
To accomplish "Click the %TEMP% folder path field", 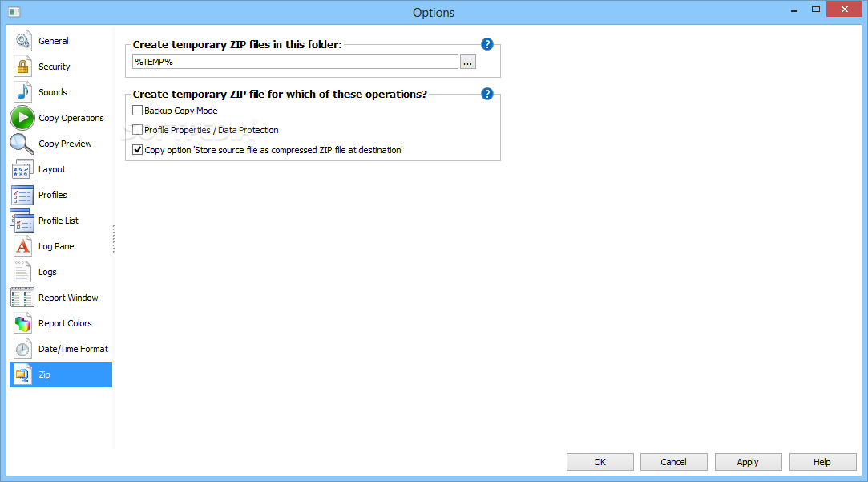I will (x=295, y=62).
